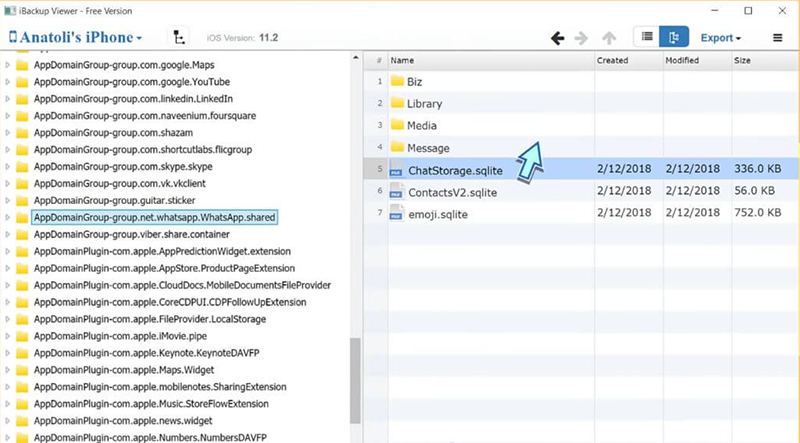The height and width of the screenshot is (443, 800).
Task: Click the 56.0 KB size cell
Action: tap(754, 190)
